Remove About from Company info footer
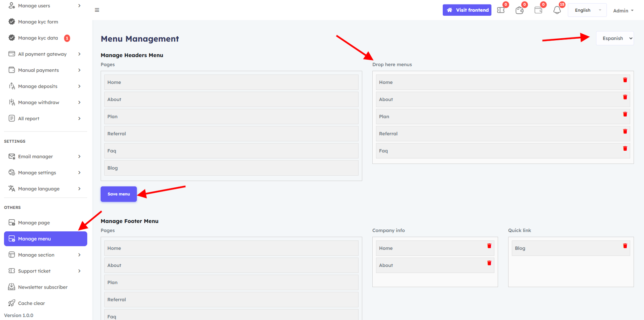The height and width of the screenshot is (320, 644). pyautogui.click(x=489, y=263)
